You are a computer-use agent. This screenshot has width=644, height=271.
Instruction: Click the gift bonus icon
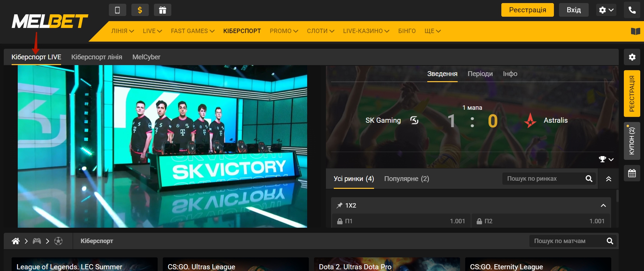(x=162, y=10)
